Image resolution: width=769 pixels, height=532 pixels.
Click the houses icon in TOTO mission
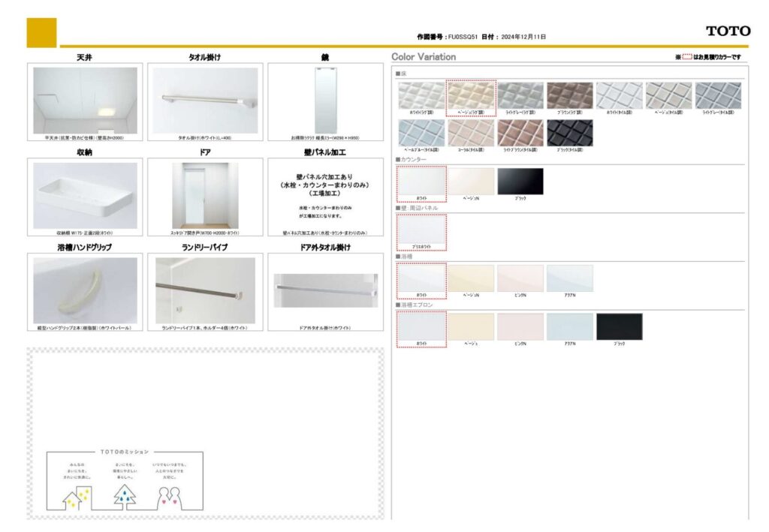(x=77, y=495)
